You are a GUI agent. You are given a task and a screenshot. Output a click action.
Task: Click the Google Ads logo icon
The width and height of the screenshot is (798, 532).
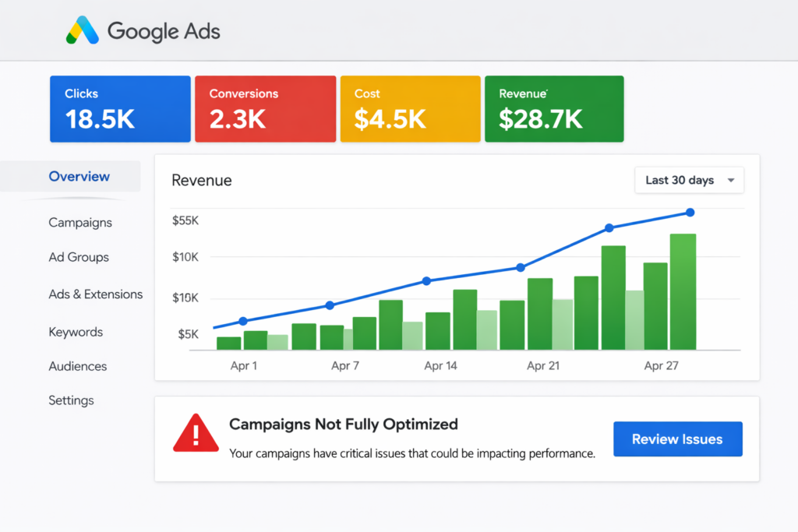(x=83, y=30)
